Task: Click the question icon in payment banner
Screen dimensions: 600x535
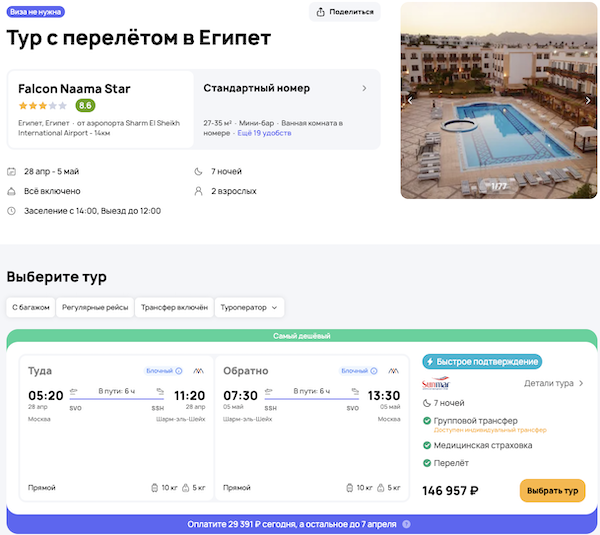Action: pyautogui.click(x=406, y=524)
